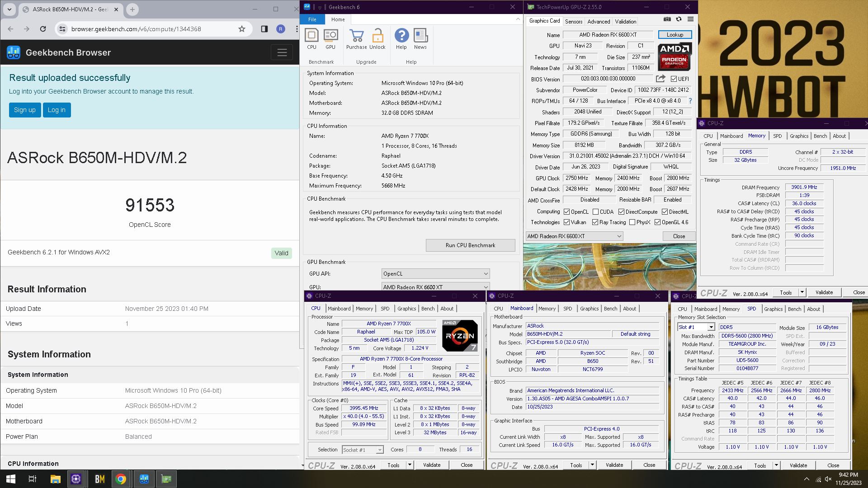Click the CPU-Z taskbar icon
This screenshot has width=868, height=488.
[x=76, y=479]
